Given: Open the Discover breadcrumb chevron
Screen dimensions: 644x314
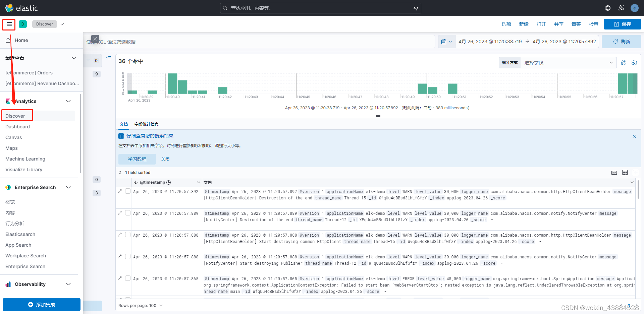Looking at the screenshot, I should coord(62,24).
